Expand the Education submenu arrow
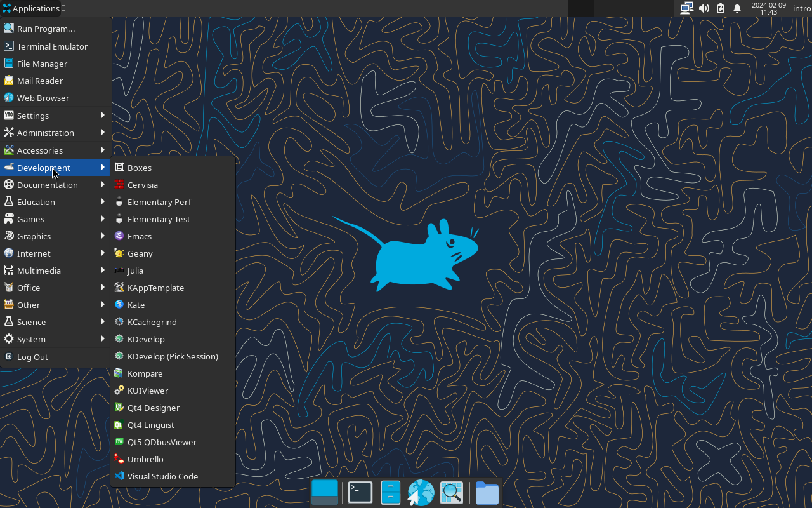 [x=102, y=201]
